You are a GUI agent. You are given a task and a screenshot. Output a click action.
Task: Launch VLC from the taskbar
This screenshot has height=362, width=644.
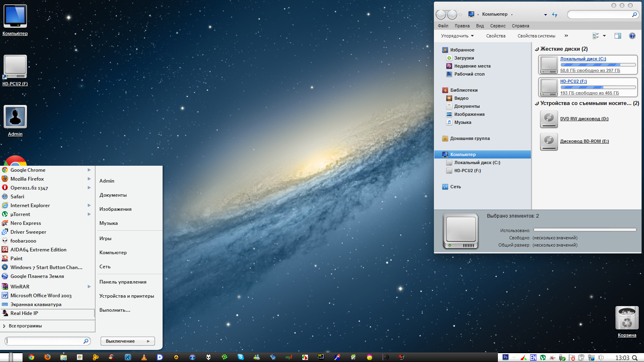144,357
